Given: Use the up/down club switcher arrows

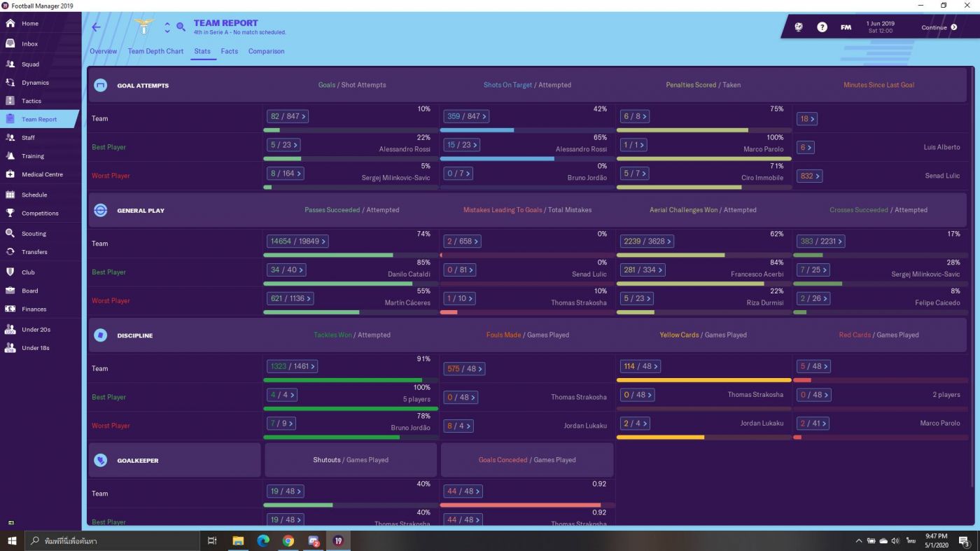Looking at the screenshot, I should (167, 27).
